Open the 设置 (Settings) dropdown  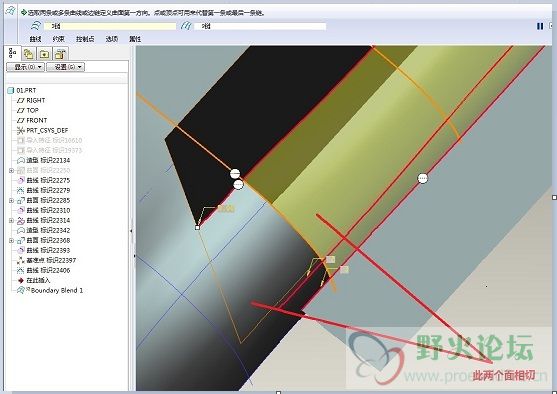66,67
